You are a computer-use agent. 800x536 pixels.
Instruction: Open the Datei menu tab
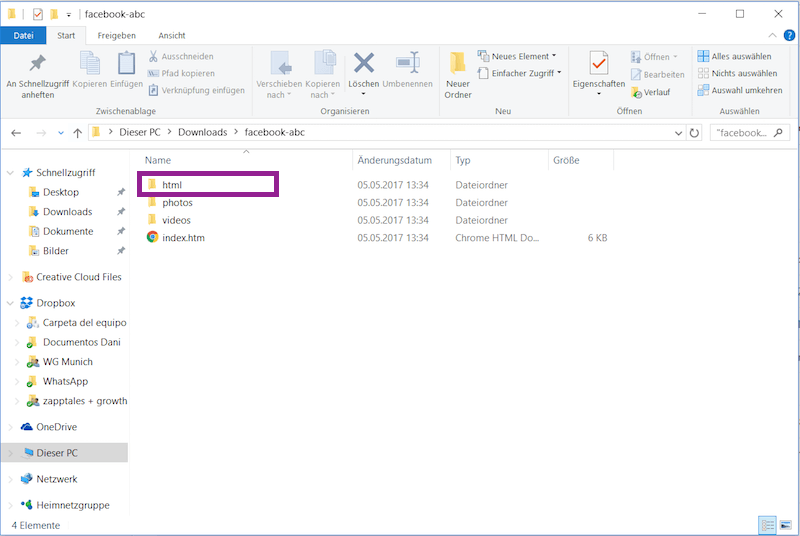click(x=23, y=35)
